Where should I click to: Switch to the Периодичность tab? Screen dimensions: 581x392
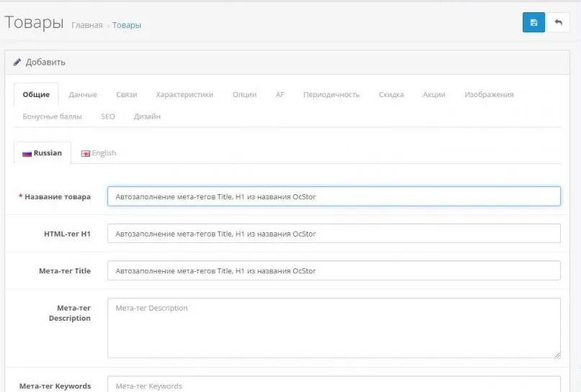331,94
